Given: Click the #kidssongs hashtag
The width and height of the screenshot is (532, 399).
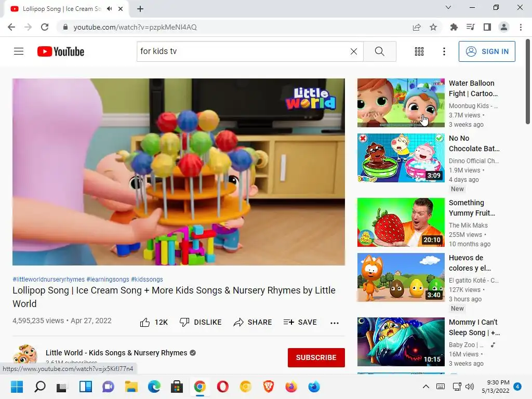Looking at the screenshot, I should (147, 279).
